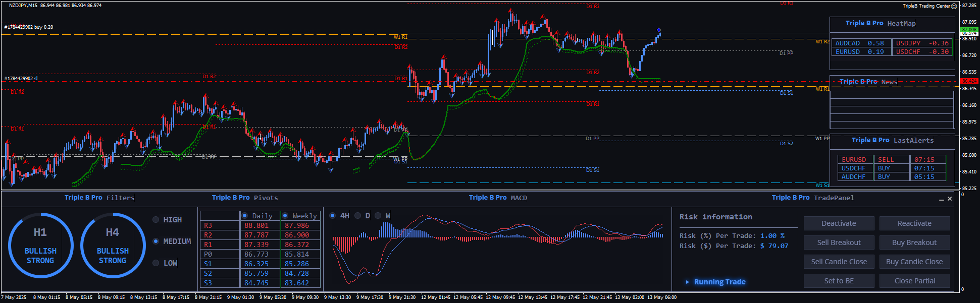Click the H1 bullish strong gauge
This screenshot has height=303, width=980.
pos(40,246)
